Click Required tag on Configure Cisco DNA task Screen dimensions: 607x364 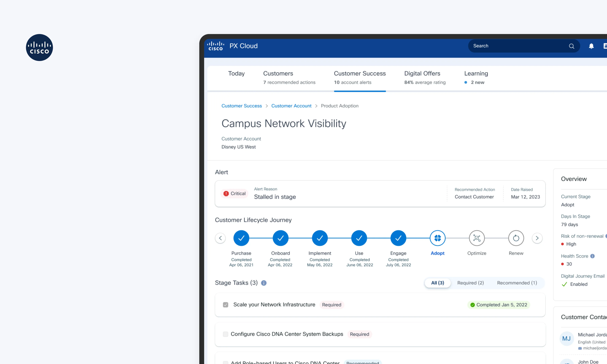pos(359,334)
